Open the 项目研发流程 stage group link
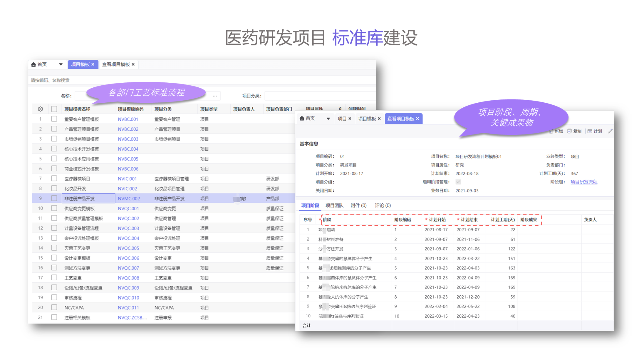The width and height of the screenshot is (644, 358). click(x=584, y=182)
